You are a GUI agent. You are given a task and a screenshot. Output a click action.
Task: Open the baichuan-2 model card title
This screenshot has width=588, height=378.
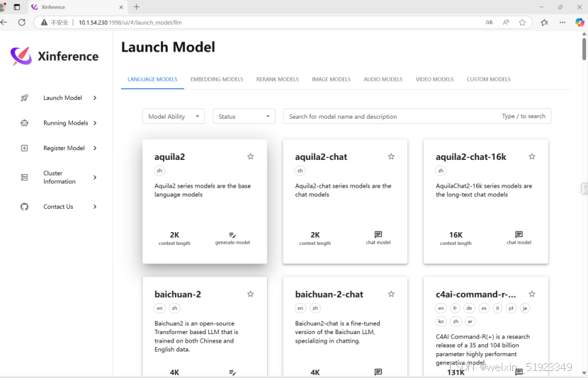178,294
